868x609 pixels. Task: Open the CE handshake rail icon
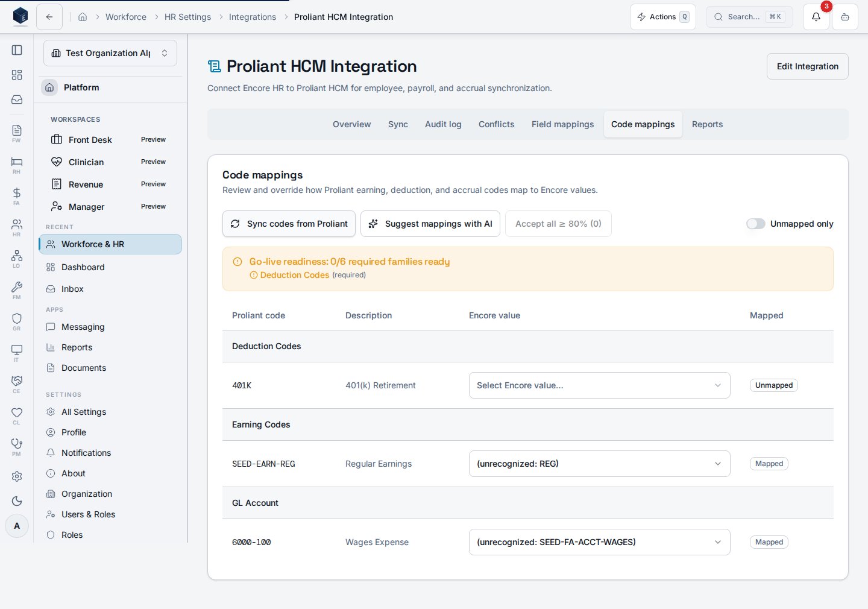tap(17, 384)
